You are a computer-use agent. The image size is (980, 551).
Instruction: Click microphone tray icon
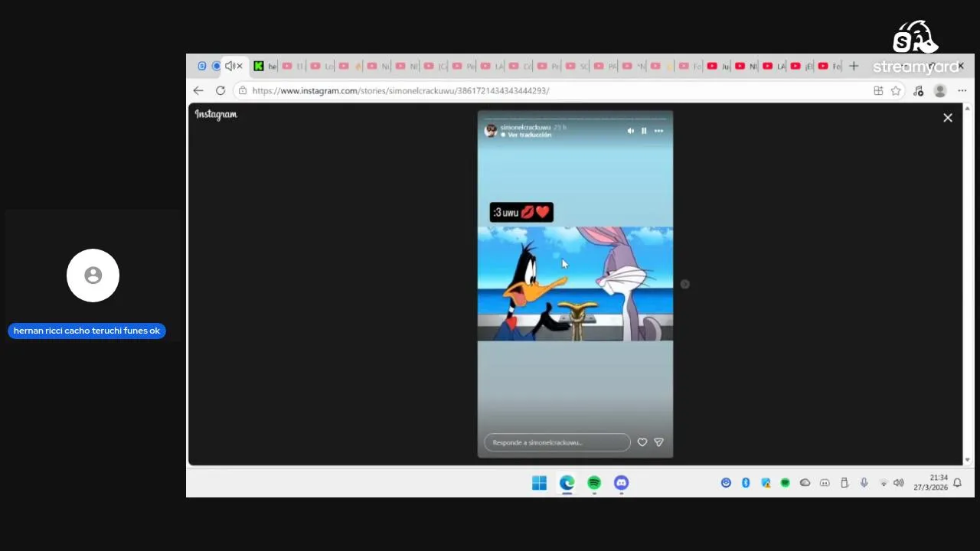[x=864, y=483]
